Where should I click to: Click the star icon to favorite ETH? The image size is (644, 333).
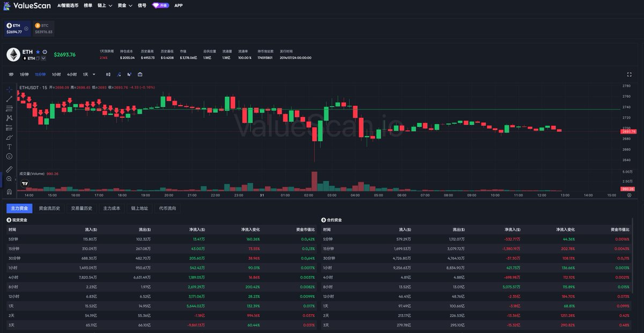tap(38, 52)
